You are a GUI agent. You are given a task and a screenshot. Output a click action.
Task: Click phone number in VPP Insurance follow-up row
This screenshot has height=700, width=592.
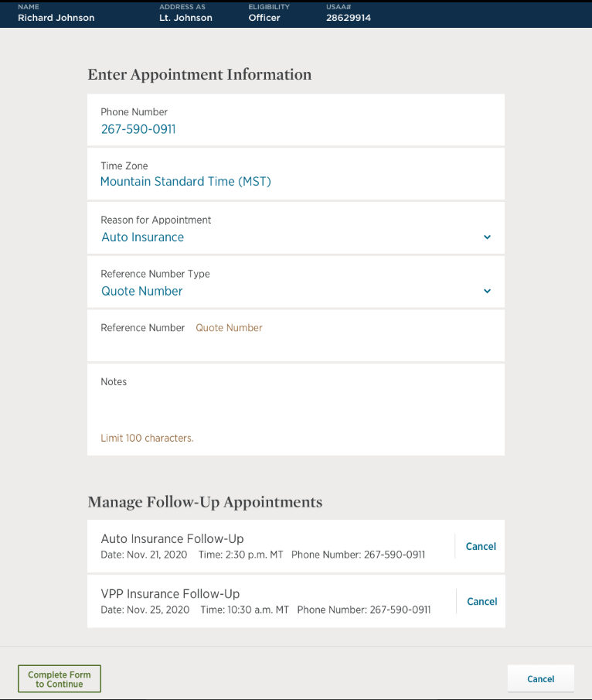[364, 610]
